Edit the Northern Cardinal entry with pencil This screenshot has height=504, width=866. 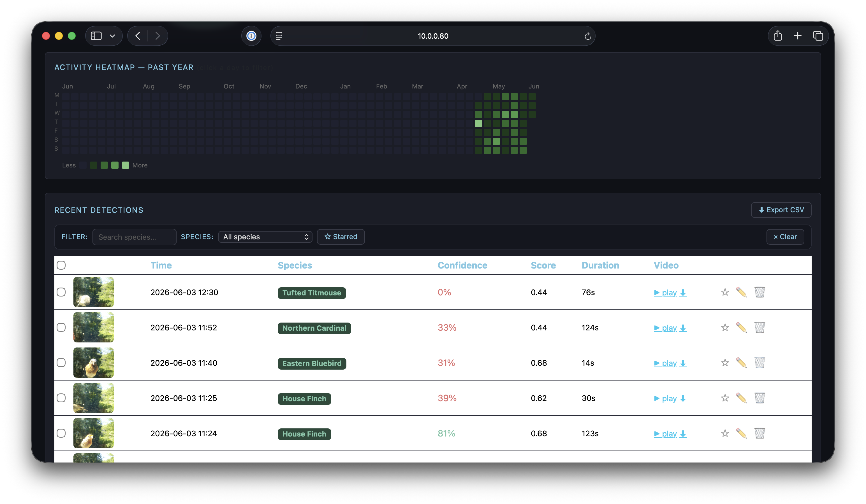741,328
